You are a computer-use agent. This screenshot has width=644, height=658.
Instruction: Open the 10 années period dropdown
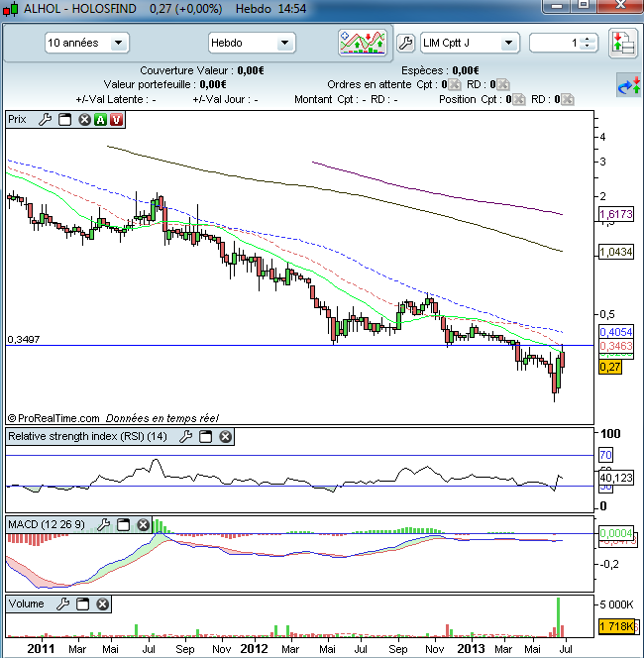pyautogui.click(x=87, y=43)
